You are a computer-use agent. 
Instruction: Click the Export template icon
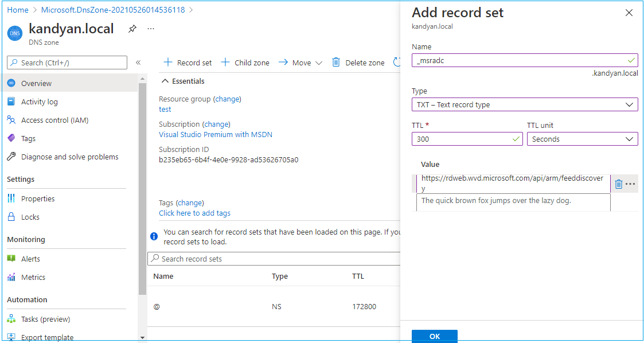[11, 337]
